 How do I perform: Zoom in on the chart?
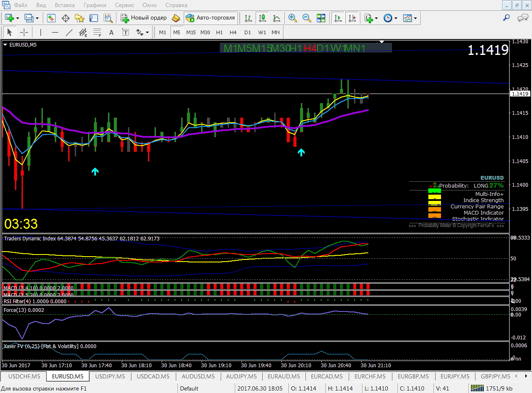[x=293, y=18]
